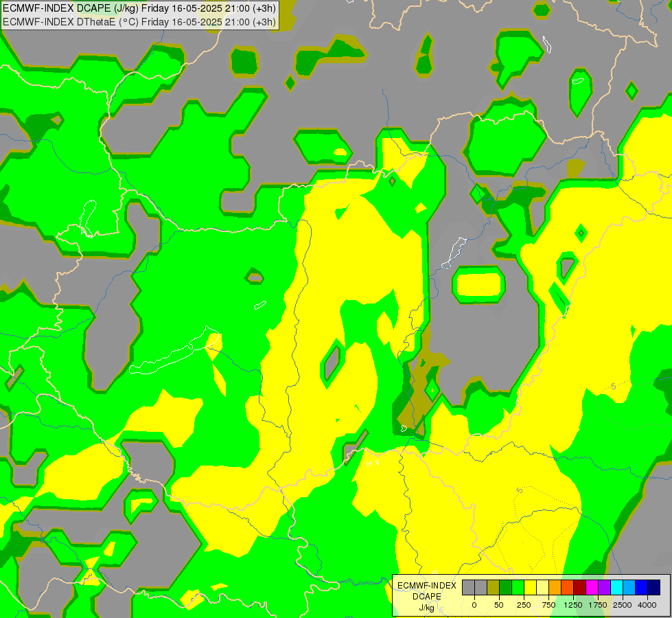Click the ECMWF-INDEX label in the legend
The image size is (672, 618).
click(427, 586)
